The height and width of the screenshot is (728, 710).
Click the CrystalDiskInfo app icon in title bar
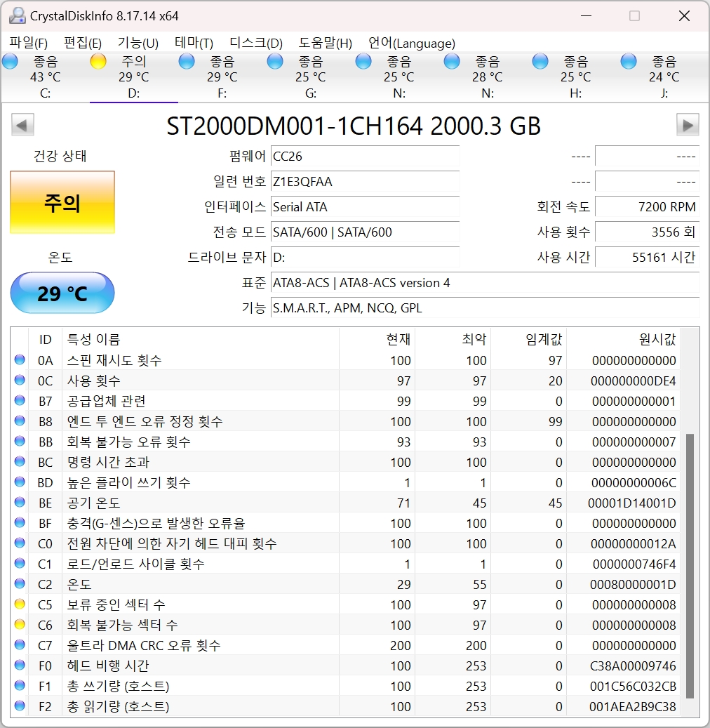click(17, 15)
